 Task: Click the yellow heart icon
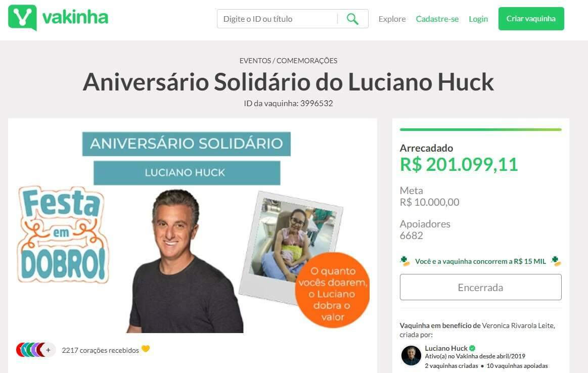(146, 349)
